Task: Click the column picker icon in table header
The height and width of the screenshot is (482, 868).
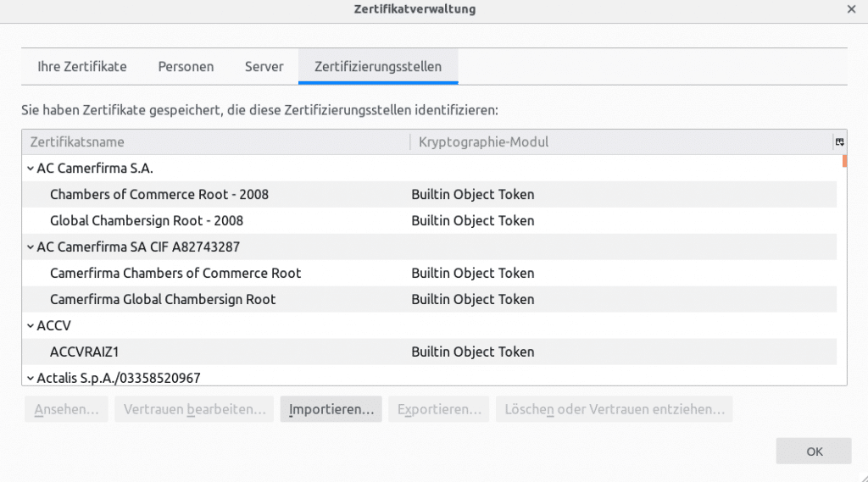Action: [x=839, y=142]
